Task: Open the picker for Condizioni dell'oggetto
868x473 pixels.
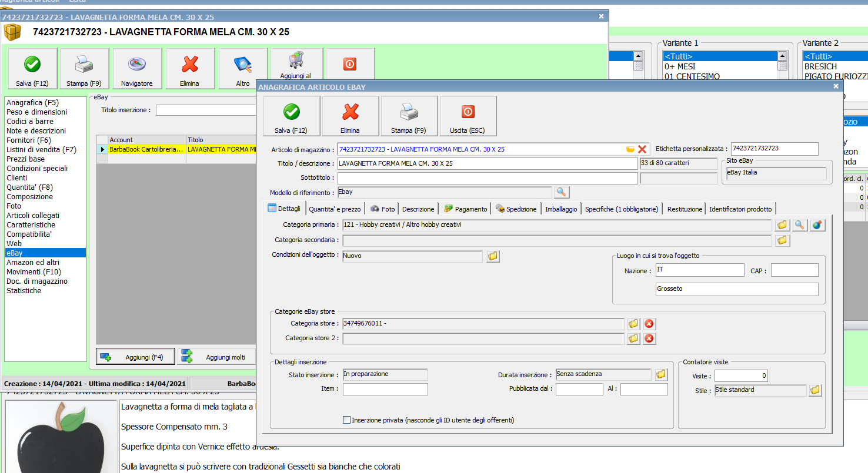Action: point(493,256)
